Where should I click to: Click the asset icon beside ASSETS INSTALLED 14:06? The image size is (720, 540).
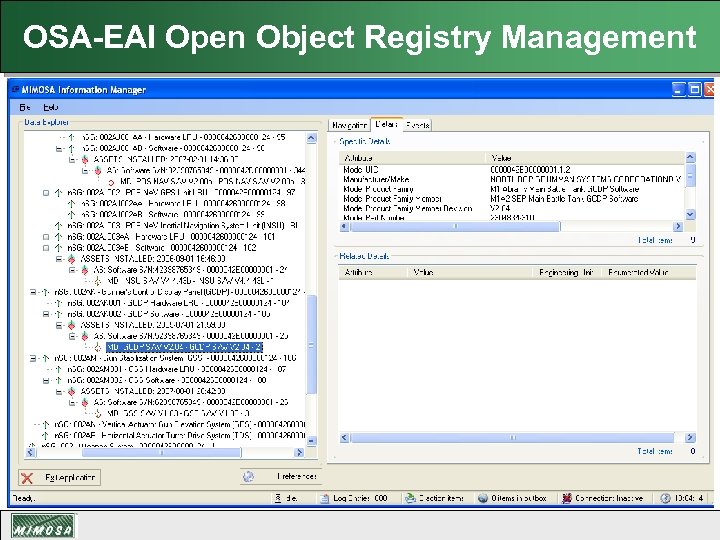85,160
